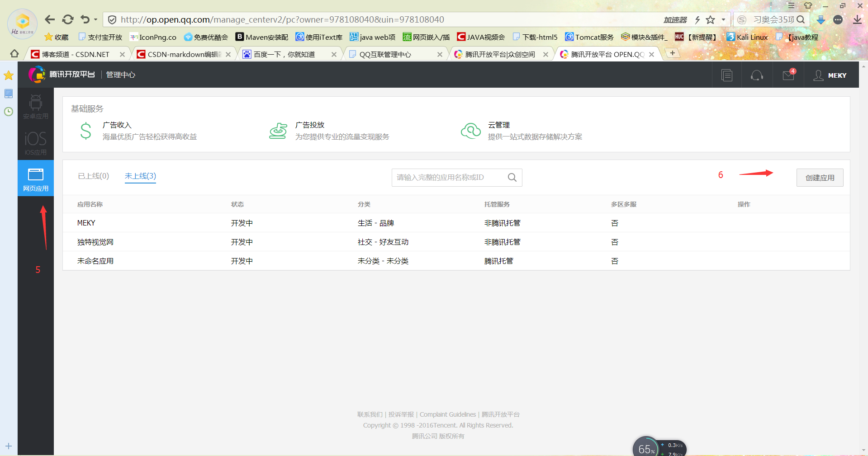Open 广告收入 dollar sign service
Image resolution: width=868 pixels, height=456 pixels.
[86, 131]
